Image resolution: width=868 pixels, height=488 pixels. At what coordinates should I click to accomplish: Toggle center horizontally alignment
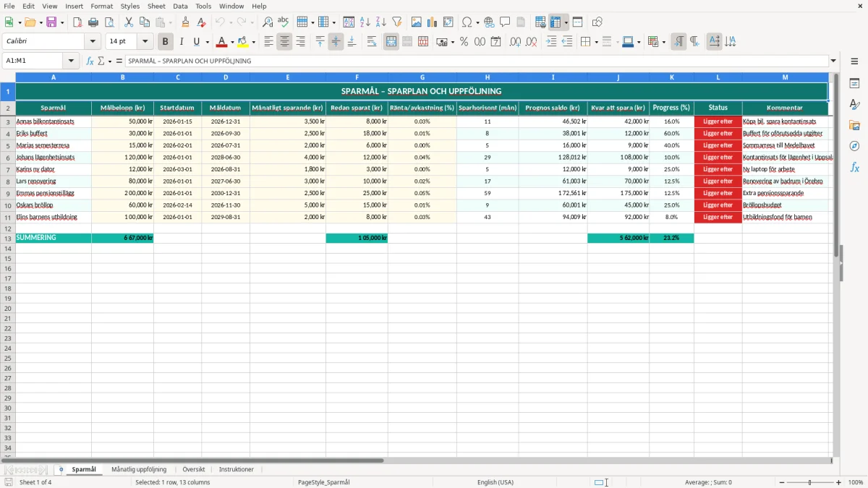pos(284,42)
